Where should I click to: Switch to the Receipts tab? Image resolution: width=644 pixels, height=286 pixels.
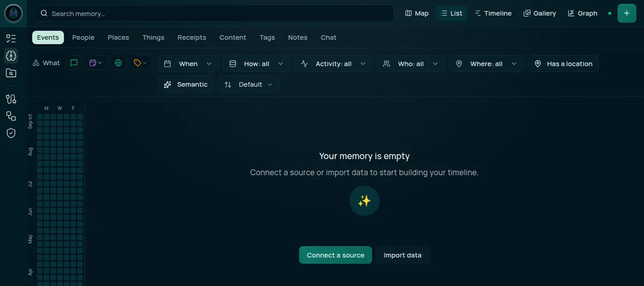point(192,38)
